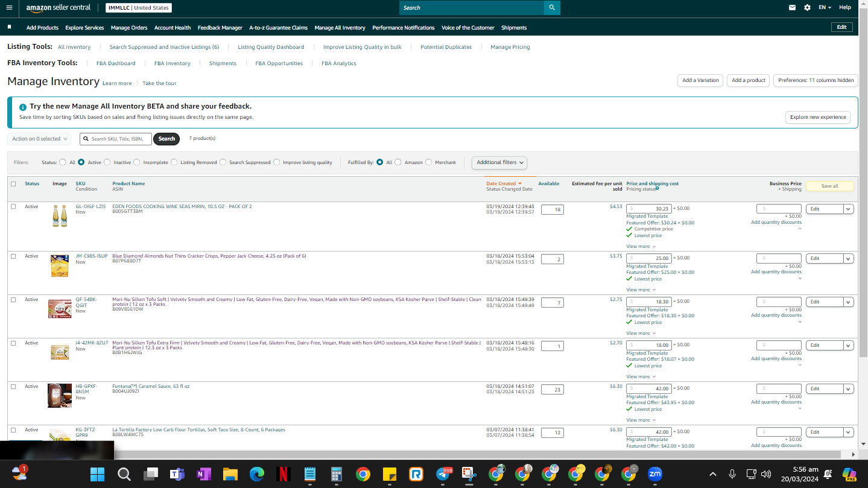Click the volume icon in system tray
Screen dimensions: 868x488
coord(766,474)
